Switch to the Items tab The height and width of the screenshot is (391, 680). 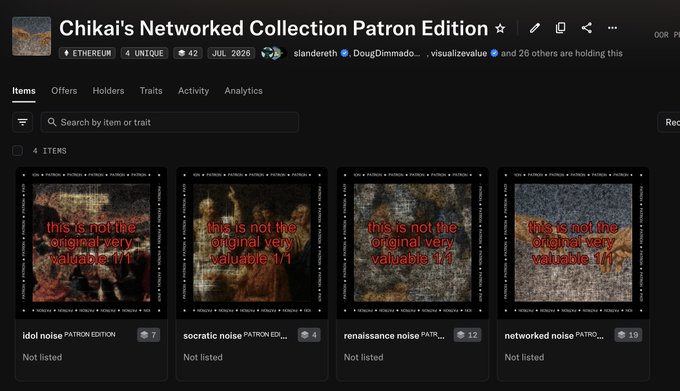[x=24, y=91]
